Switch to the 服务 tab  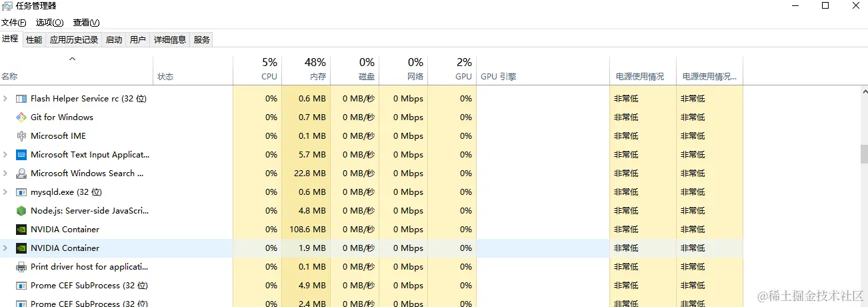[x=202, y=40]
